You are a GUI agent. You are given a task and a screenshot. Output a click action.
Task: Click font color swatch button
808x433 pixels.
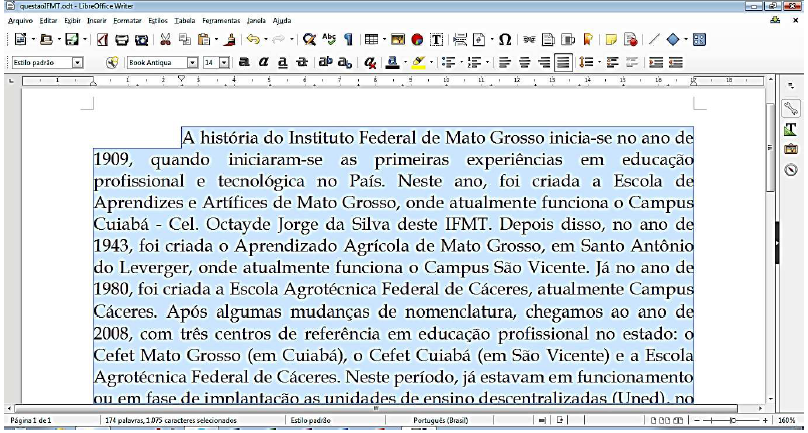pos(392,62)
